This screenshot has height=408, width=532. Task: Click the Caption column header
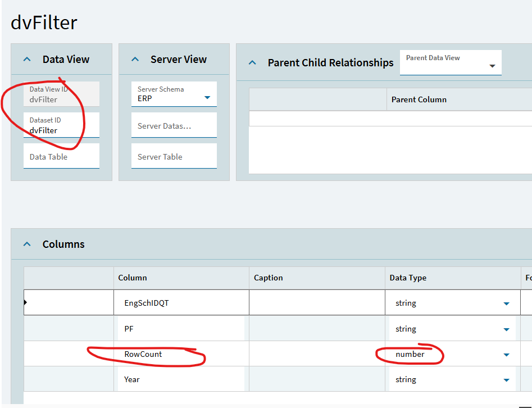tap(317, 278)
